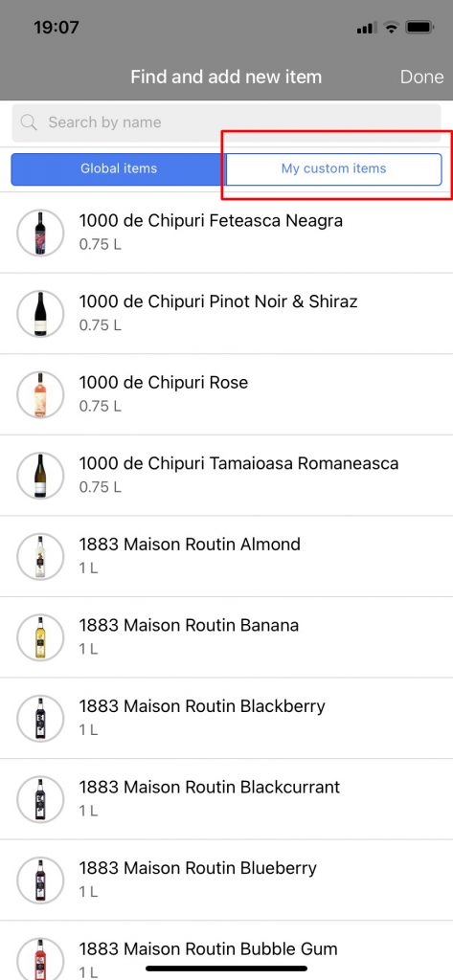Tap the Routin Blackcurrant bottle icon
This screenshot has height=980, width=453.
click(x=40, y=799)
